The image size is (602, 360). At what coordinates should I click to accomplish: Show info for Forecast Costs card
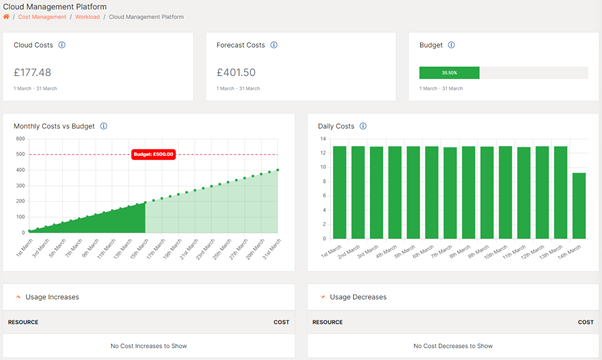tap(274, 45)
